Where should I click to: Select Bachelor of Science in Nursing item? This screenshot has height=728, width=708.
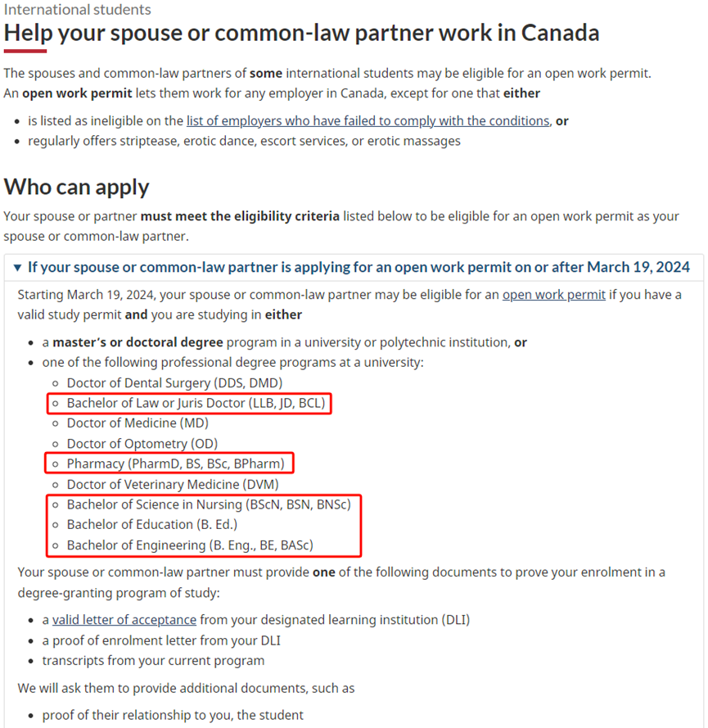tap(208, 504)
